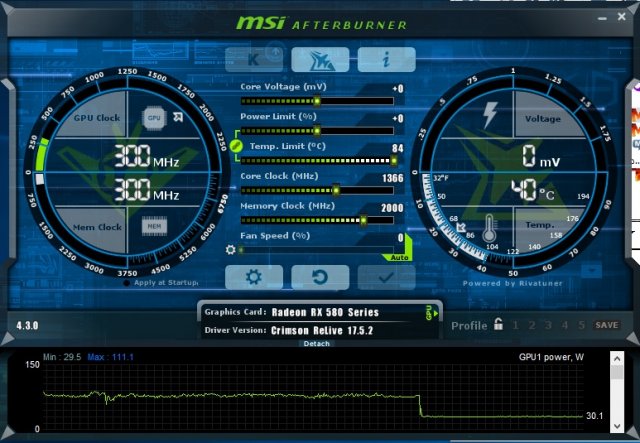Click the link icon beside Temp. Limit
The width and height of the screenshot is (640, 443).
tap(236, 146)
